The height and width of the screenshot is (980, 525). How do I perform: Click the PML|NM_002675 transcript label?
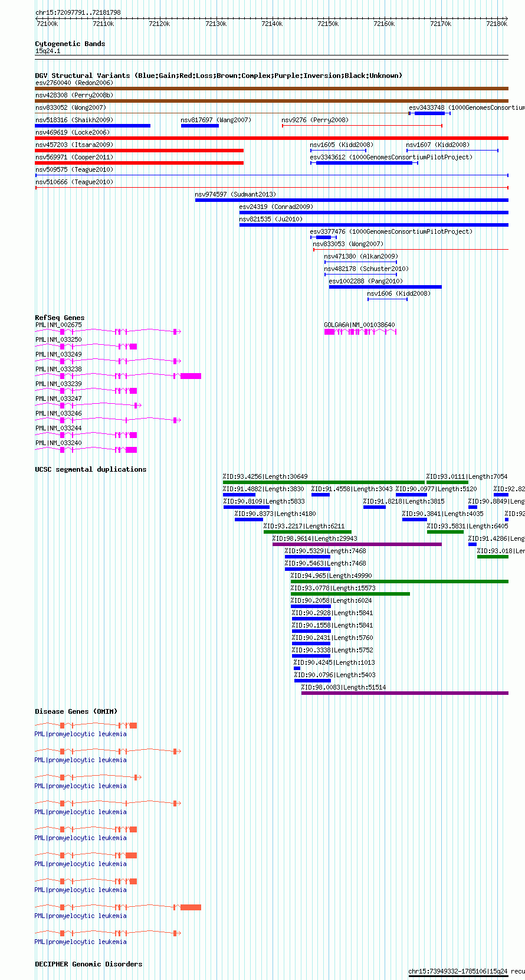[x=58, y=325]
